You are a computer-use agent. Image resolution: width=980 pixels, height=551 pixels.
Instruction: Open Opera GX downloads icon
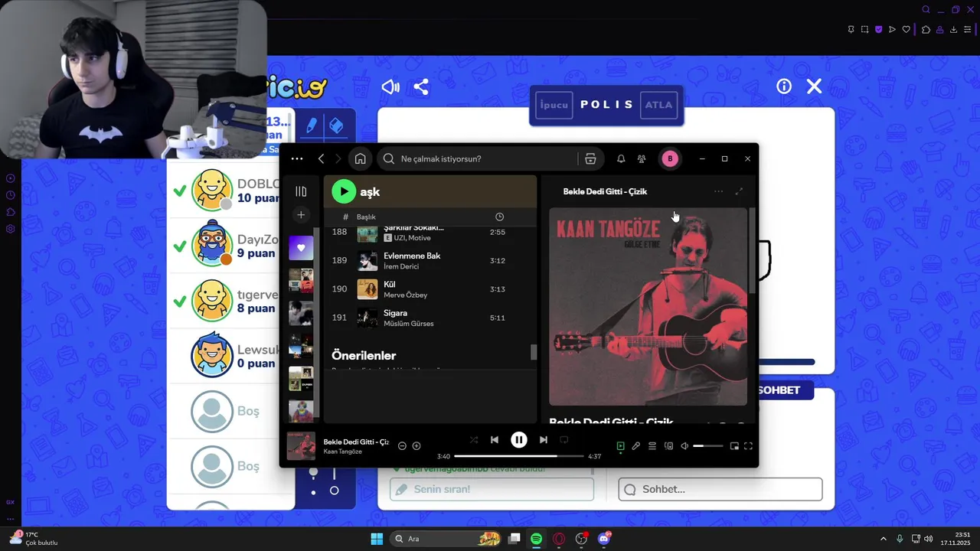tap(953, 30)
